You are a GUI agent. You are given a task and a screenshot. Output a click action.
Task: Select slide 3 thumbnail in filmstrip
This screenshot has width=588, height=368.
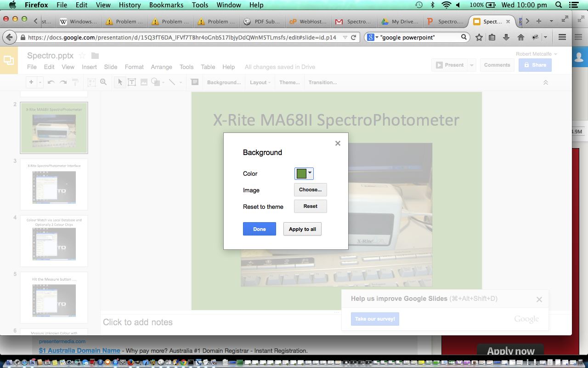[54, 184]
